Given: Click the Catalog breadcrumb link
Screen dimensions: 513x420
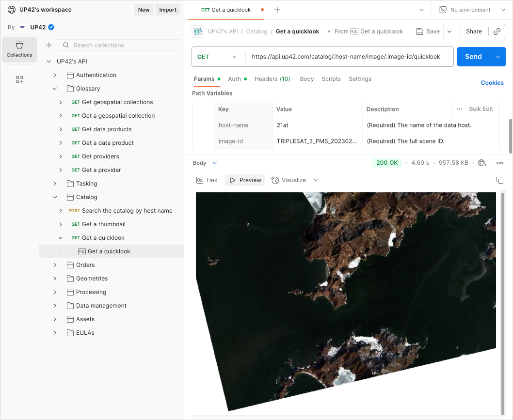Looking at the screenshot, I should (257, 31).
